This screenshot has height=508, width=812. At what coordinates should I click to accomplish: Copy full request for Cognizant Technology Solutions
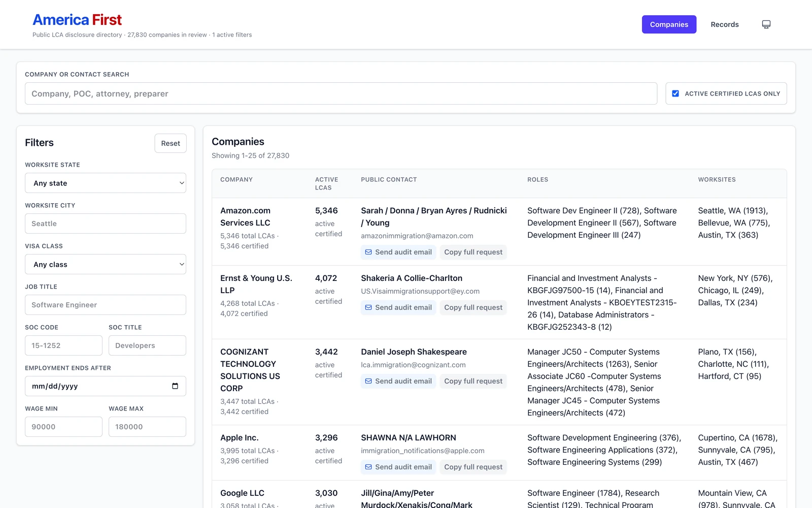pos(473,381)
